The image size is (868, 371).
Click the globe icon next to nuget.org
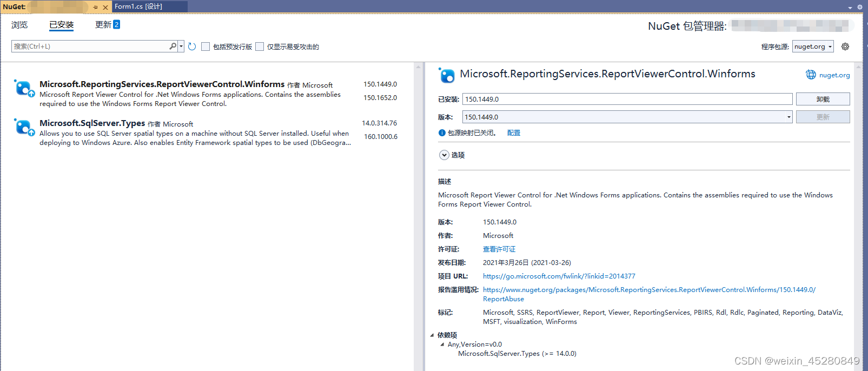click(x=811, y=75)
